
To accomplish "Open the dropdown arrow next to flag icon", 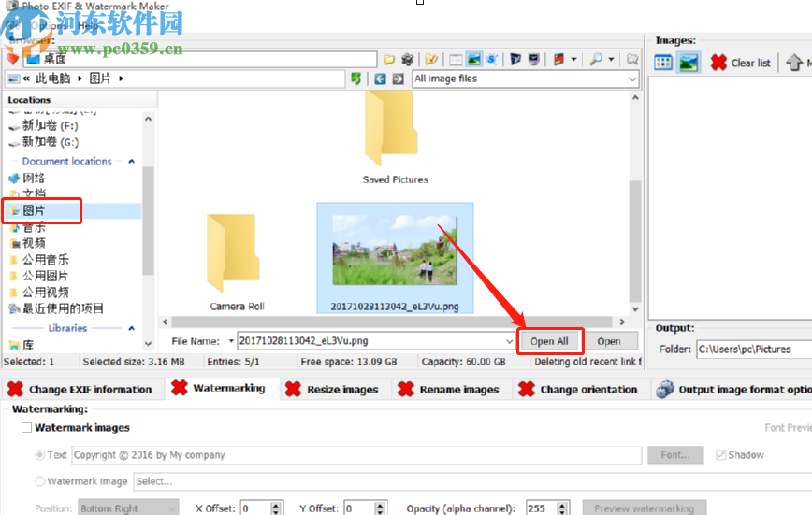I will 573,60.
